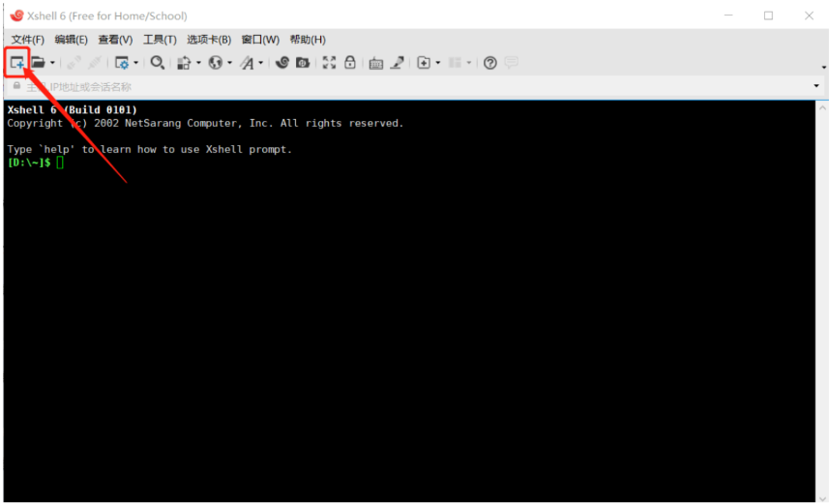Click the address bar lock icon
The width and height of the screenshot is (829, 504).
click(16, 86)
